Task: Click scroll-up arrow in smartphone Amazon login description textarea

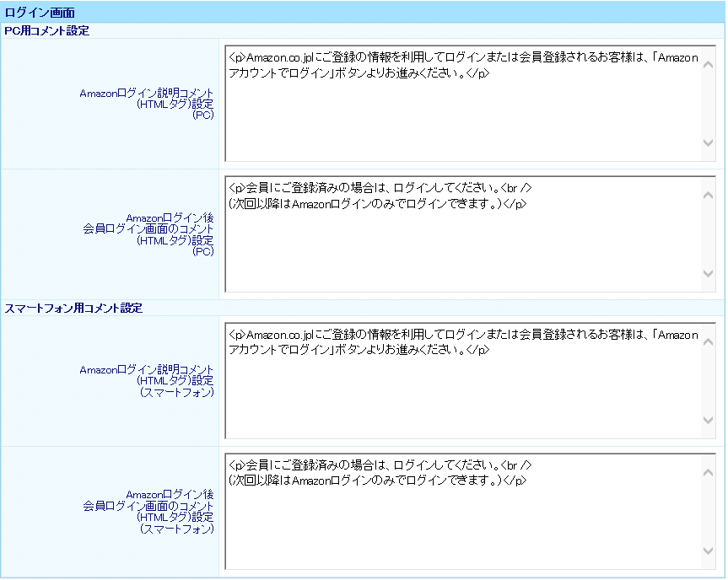Action: (x=708, y=342)
